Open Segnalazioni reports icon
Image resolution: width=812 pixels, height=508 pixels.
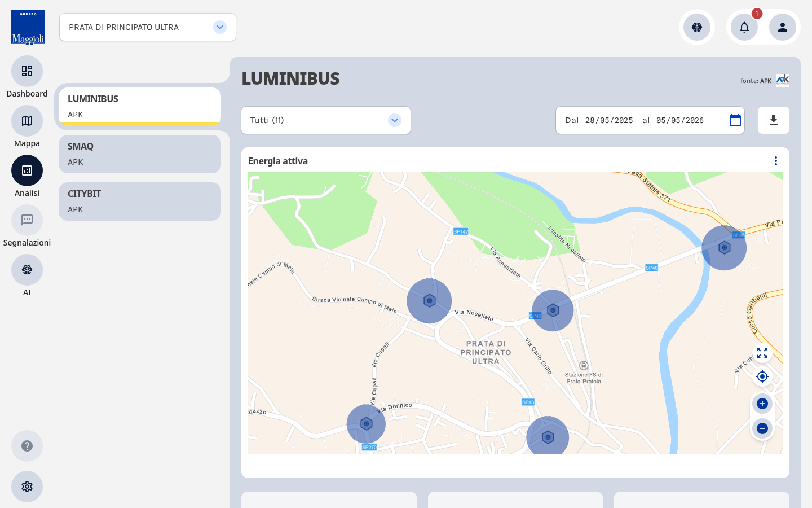(27, 220)
